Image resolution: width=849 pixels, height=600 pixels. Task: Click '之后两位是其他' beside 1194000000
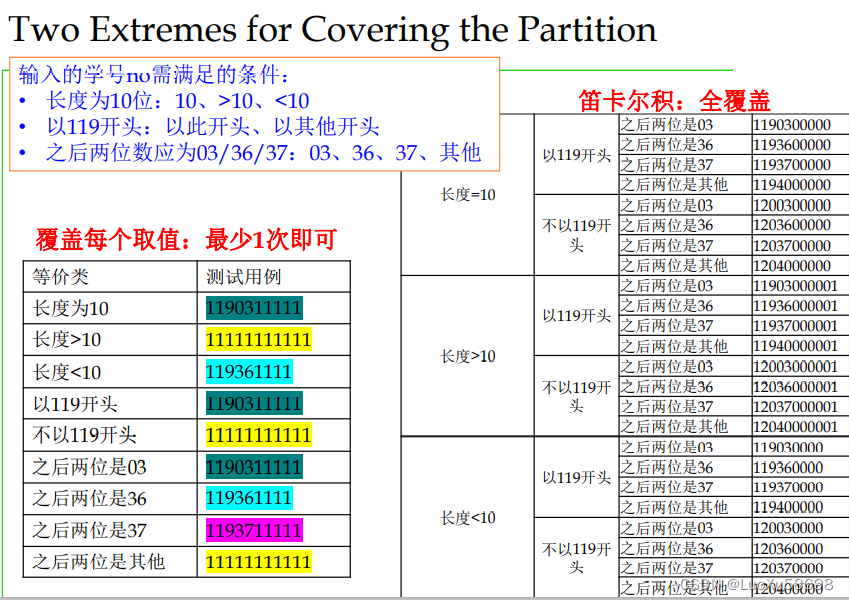click(674, 185)
